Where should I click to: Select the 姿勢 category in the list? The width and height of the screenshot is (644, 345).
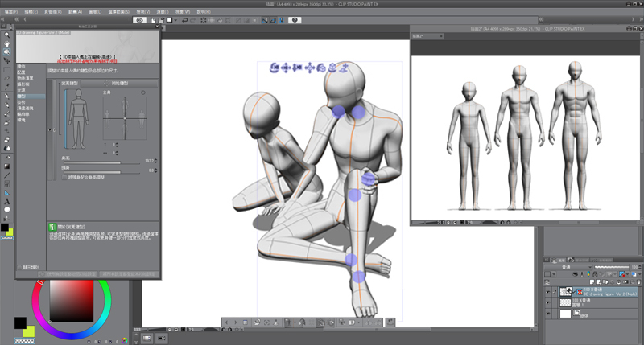click(23, 102)
